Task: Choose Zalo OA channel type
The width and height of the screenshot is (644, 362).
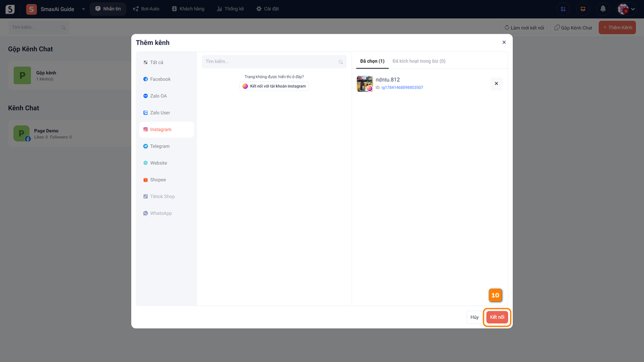Action: click(x=158, y=96)
